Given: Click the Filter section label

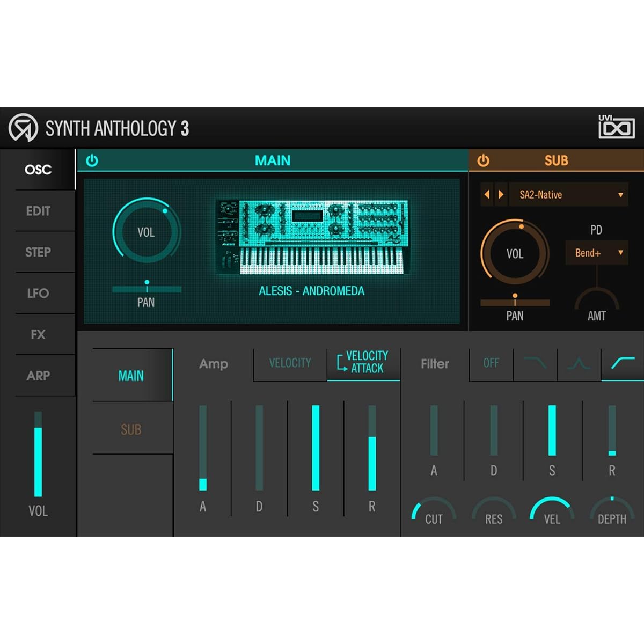Looking at the screenshot, I should (x=435, y=364).
